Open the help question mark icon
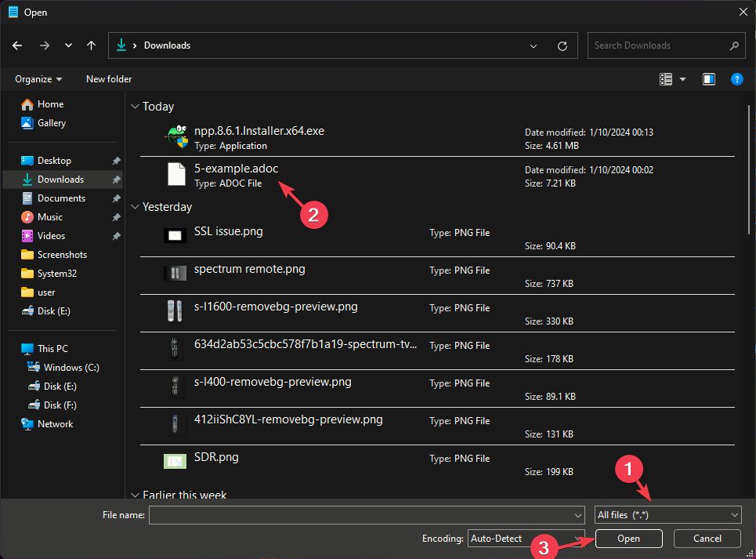Viewport: 756px width, 559px height. pyautogui.click(x=736, y=79)
